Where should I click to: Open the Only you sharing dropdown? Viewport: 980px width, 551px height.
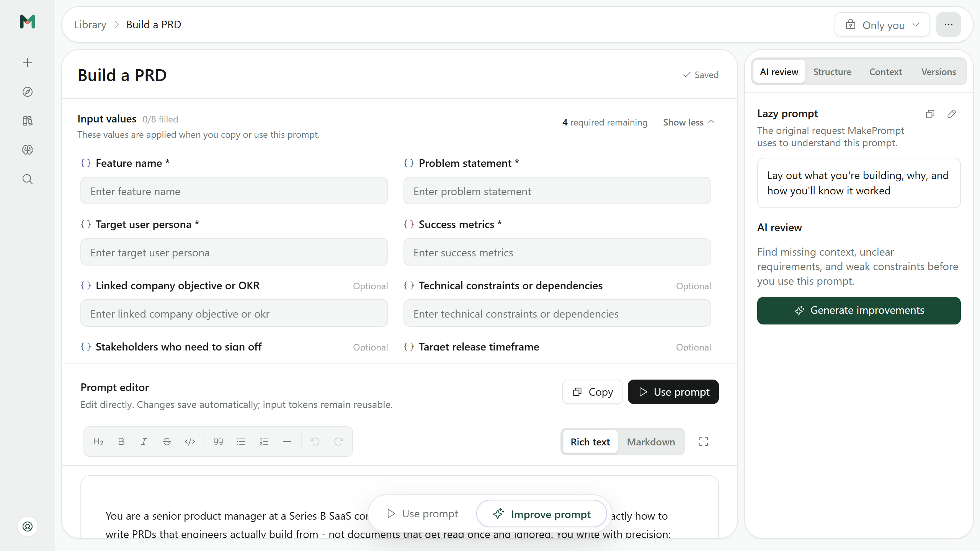click(x=882, y=25)
